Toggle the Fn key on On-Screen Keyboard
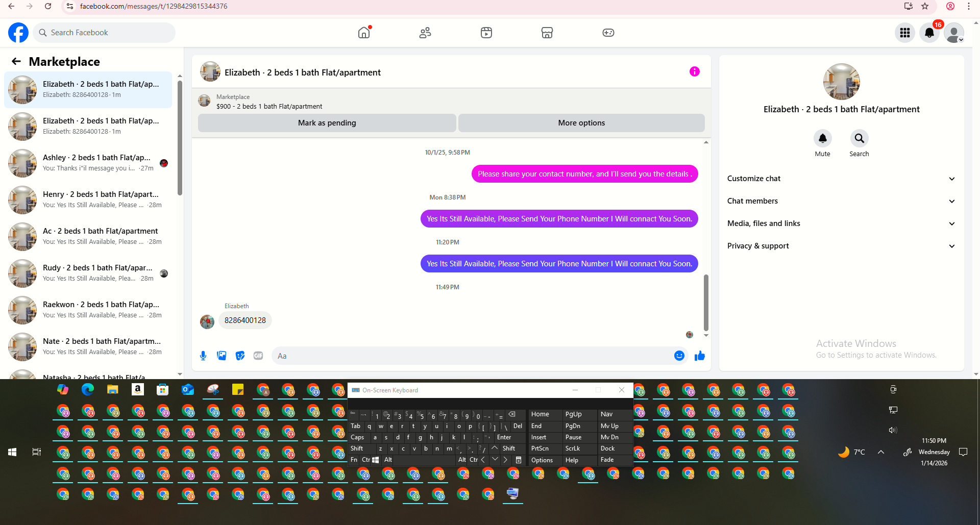The height and width of the screenshot is (525, 980). (354, 460)
